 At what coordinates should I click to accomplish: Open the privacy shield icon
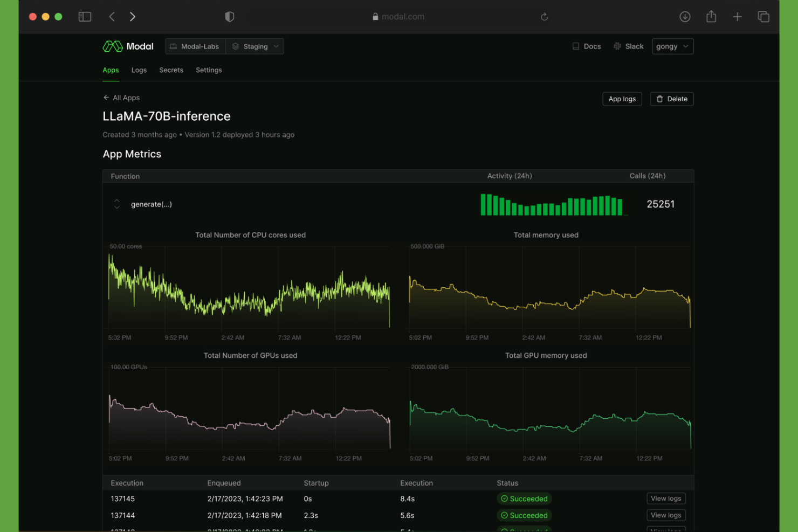click(x=230, y=17)
